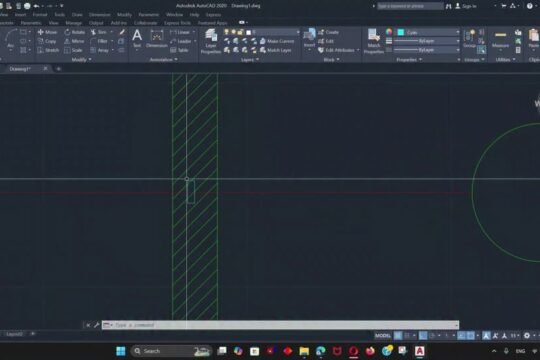
Task: Pick the Mirror tool
Action: coord(74,41)
